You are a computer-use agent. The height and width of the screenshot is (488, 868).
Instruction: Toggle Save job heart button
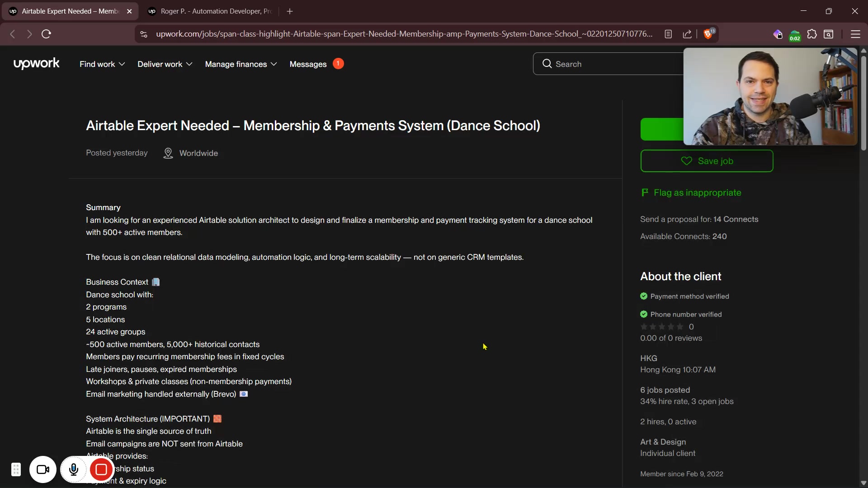point(707,161)
